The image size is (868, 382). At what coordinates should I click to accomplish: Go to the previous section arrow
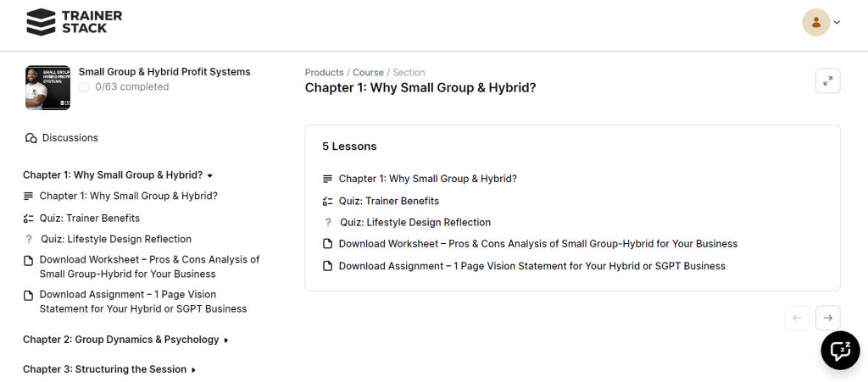(x=797, y=318)
